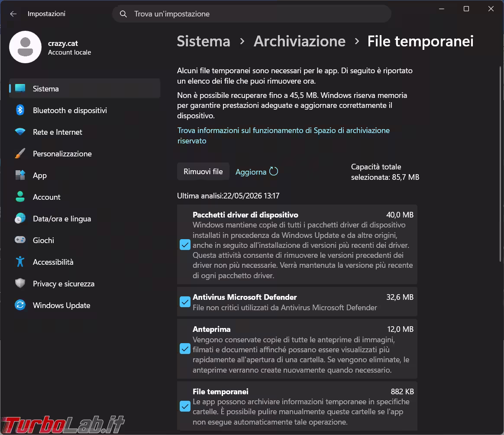The image size is (504, 435).
Task: Open the App settings section
Action: 84,175
